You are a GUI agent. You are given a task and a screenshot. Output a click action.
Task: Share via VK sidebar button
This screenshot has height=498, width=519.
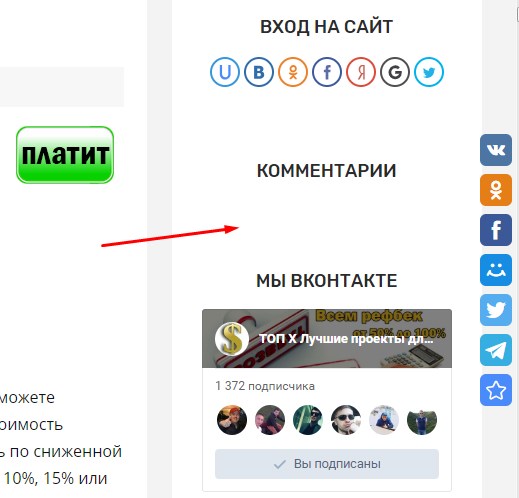[x=496, y=150]
